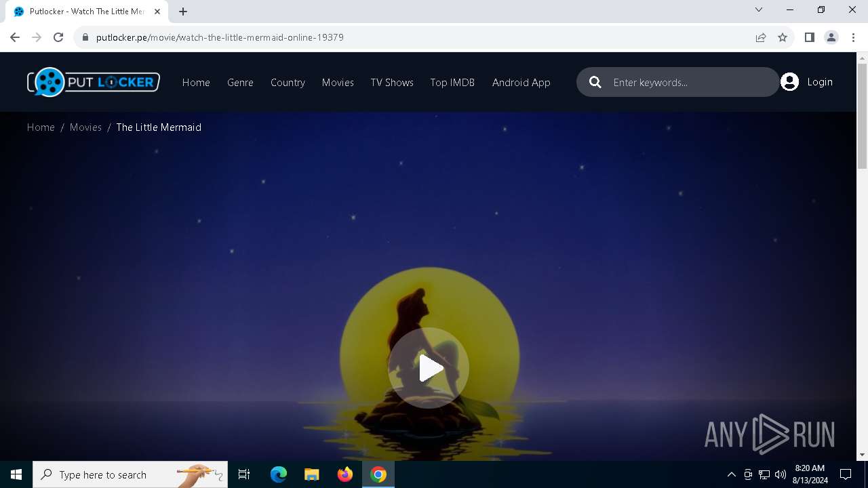
Task: Click the search magnifier icon
Action: [x=595, y=82]
